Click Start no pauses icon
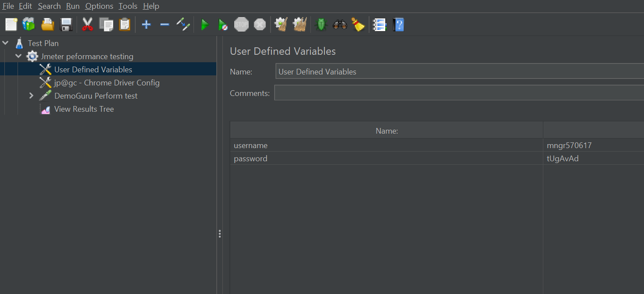Image resolution: width=644 pixels, height=294 pixels. click(223, 25)
